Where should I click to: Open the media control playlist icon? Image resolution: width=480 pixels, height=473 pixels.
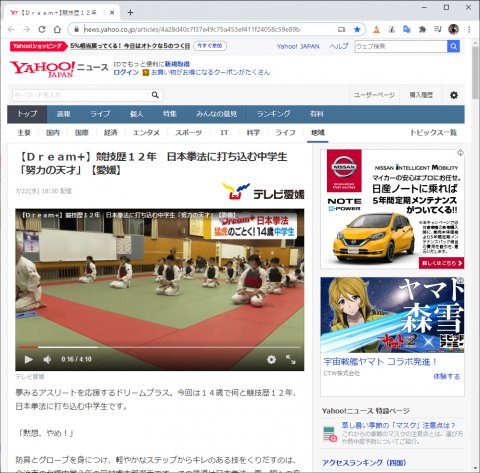tap(438, 29)
